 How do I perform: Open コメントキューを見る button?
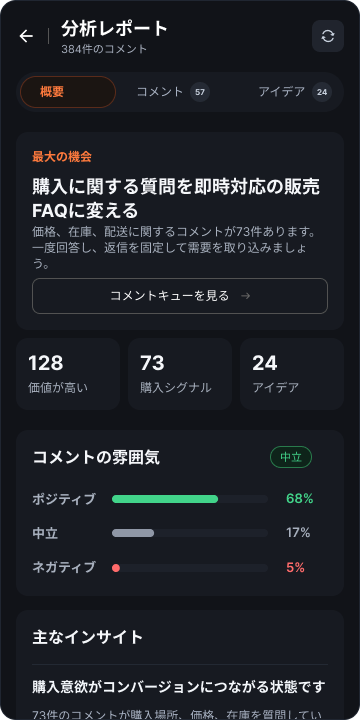coord(180,296)
